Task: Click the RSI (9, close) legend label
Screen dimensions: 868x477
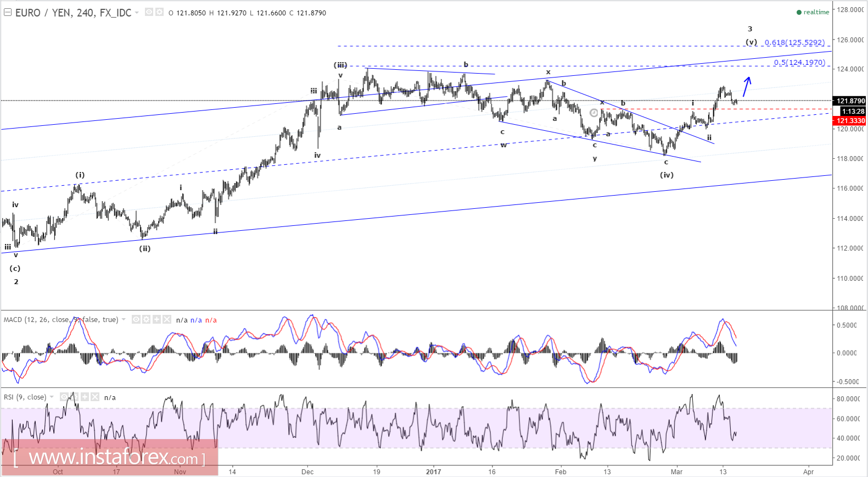Action: pos(25,397)
